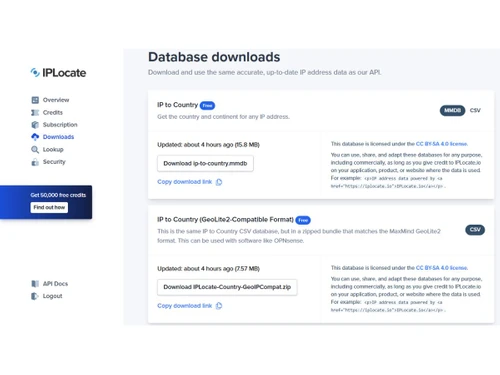Select MMDB format for IP to Country
500x375 pixels.
(x=452, y=110)
